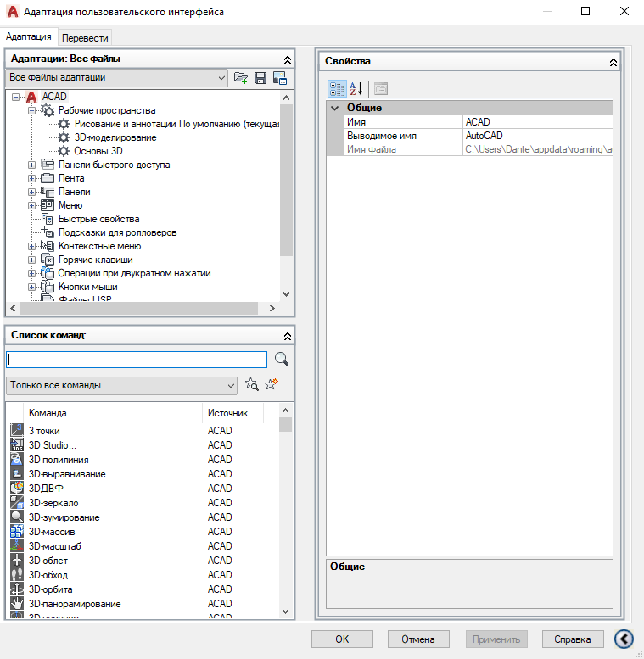644x659 pixels.
Task: Click the 3D полилиния command icon
Action: pos(17,459)
